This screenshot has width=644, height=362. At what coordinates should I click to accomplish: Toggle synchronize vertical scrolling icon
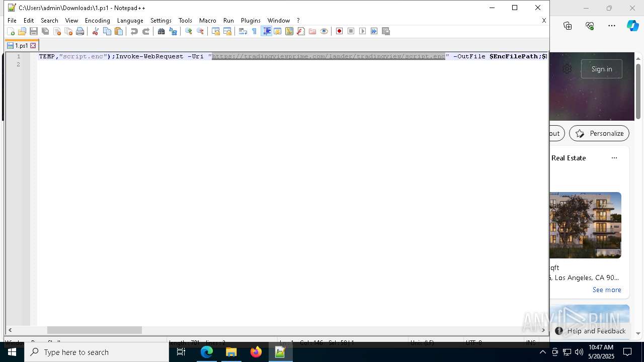[x=215, y=31]
